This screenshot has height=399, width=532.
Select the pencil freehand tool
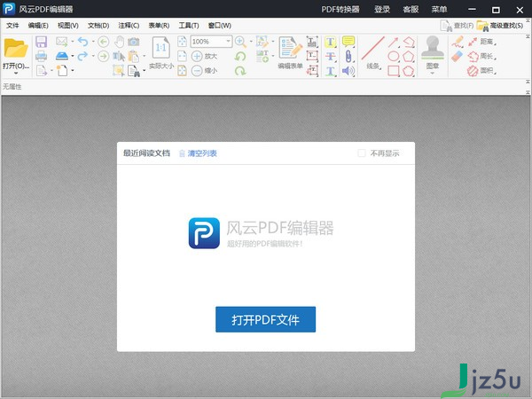(x=458, y=42)
